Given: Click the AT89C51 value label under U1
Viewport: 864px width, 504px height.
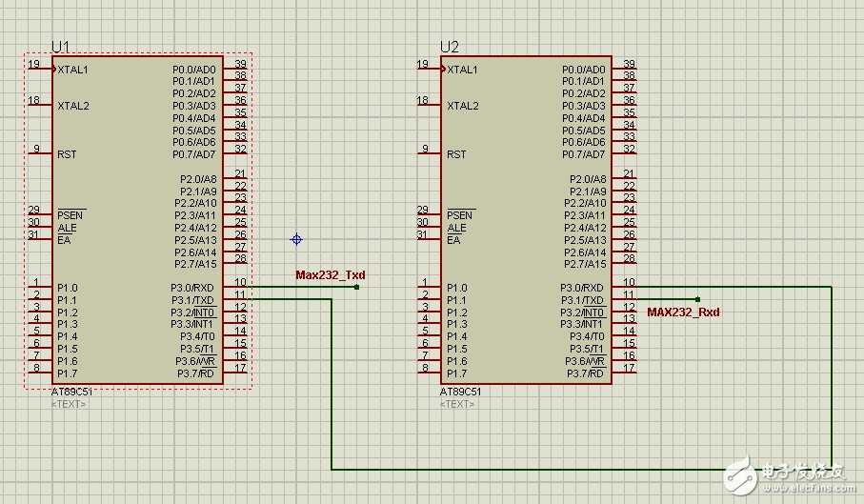Looking at the screenshot, I should point(71,392).
